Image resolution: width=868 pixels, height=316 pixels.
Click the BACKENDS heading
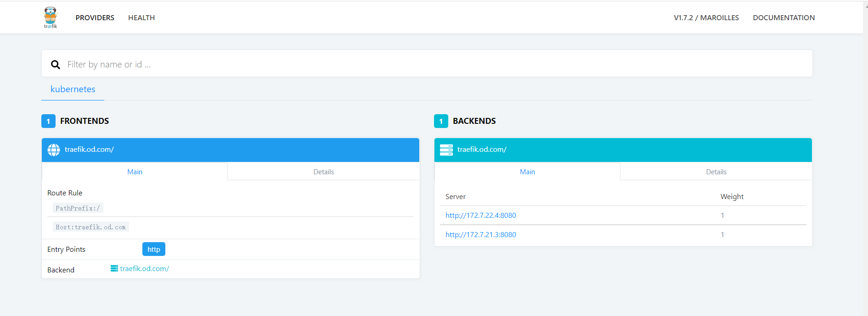click(474, 121)
